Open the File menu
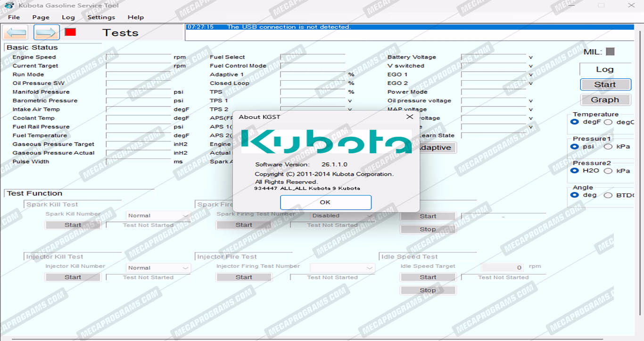This screenshot has width=644, height=341. tap(14, 17)
